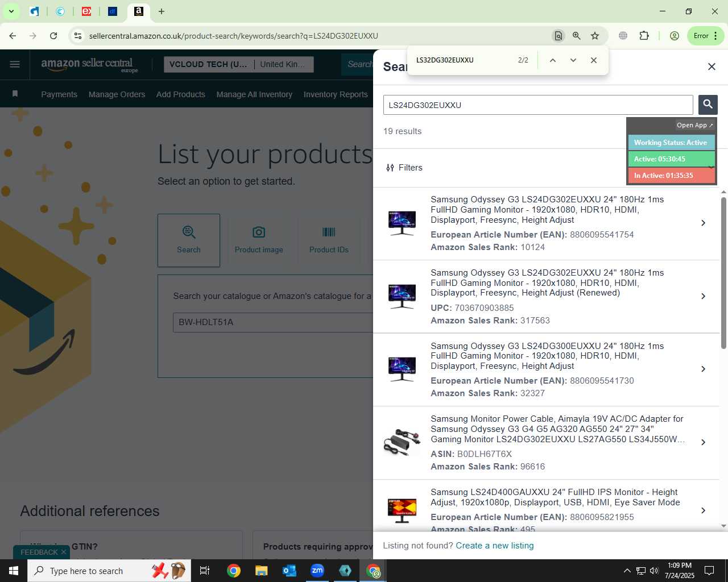Open Outlook from the taskbar
Viewport: 728px width, 582px height.
click(x=289, y=571)
